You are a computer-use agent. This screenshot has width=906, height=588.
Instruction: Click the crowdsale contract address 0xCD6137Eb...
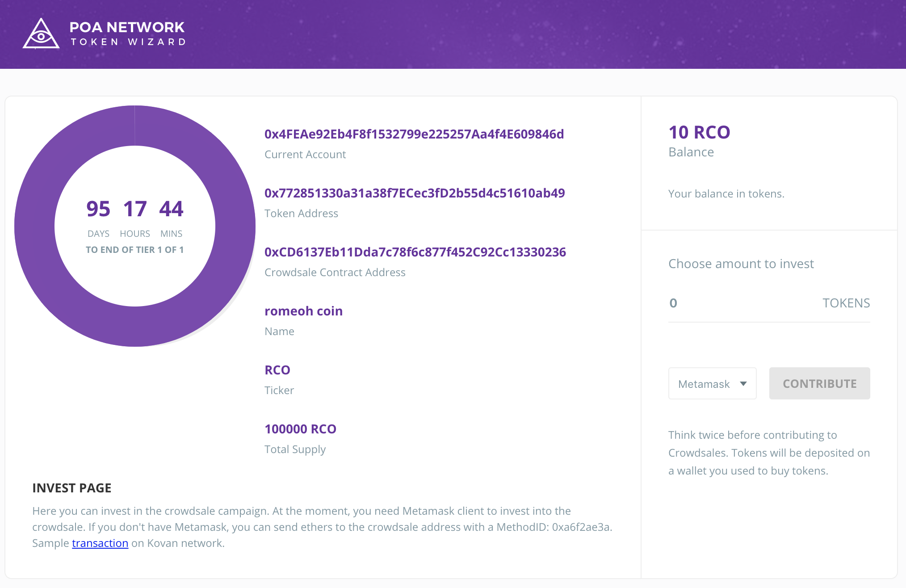pos(415,252)
